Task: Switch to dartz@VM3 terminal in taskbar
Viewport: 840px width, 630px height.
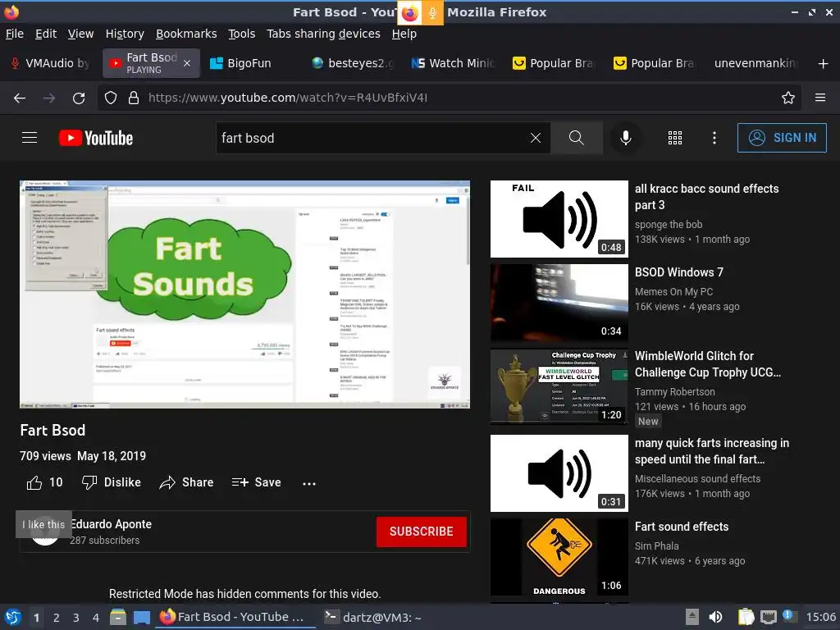Action: click(373, 617)
